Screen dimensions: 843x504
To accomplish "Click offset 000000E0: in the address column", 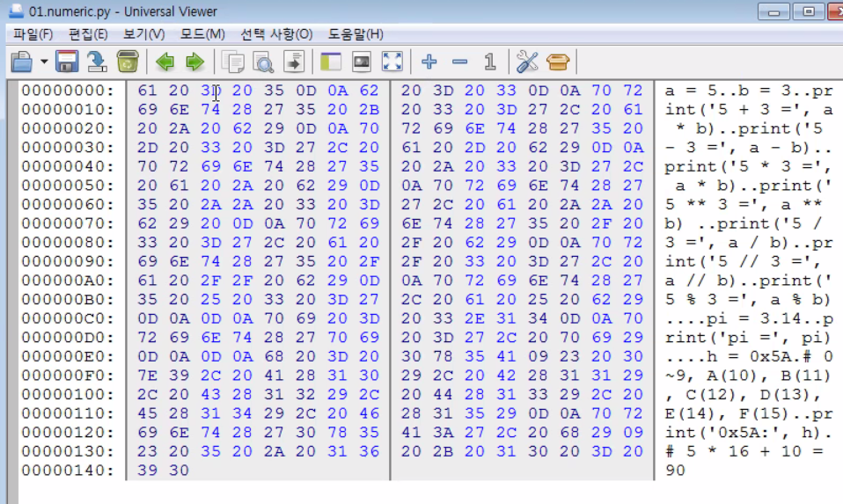I will pos(68,356).
